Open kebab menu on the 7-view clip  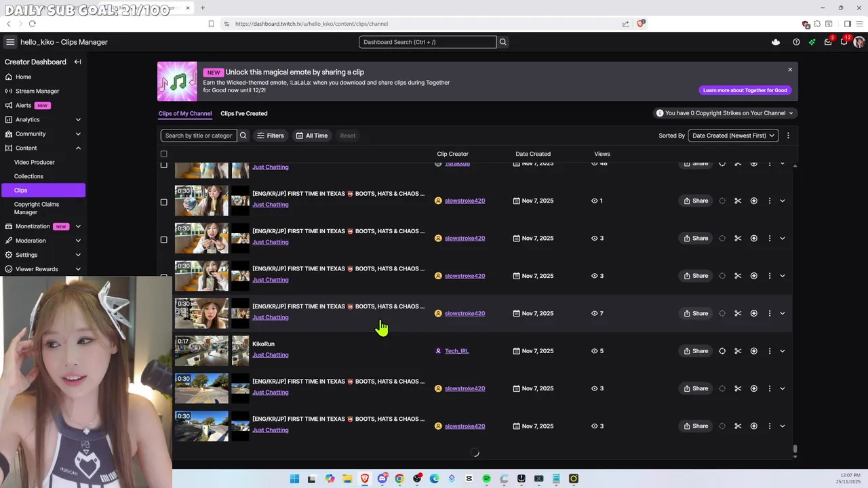coord(769,313)
